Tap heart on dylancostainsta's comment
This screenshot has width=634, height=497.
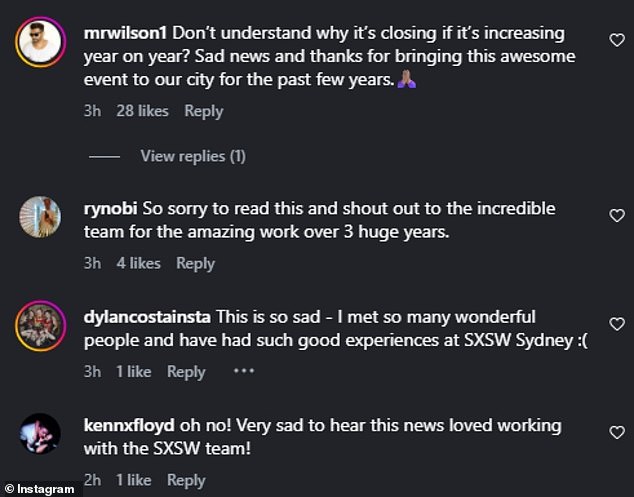(x=617, y=324)
